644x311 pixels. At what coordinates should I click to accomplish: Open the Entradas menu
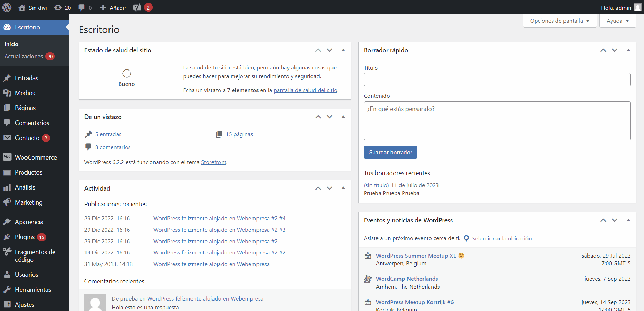[27, 78]
